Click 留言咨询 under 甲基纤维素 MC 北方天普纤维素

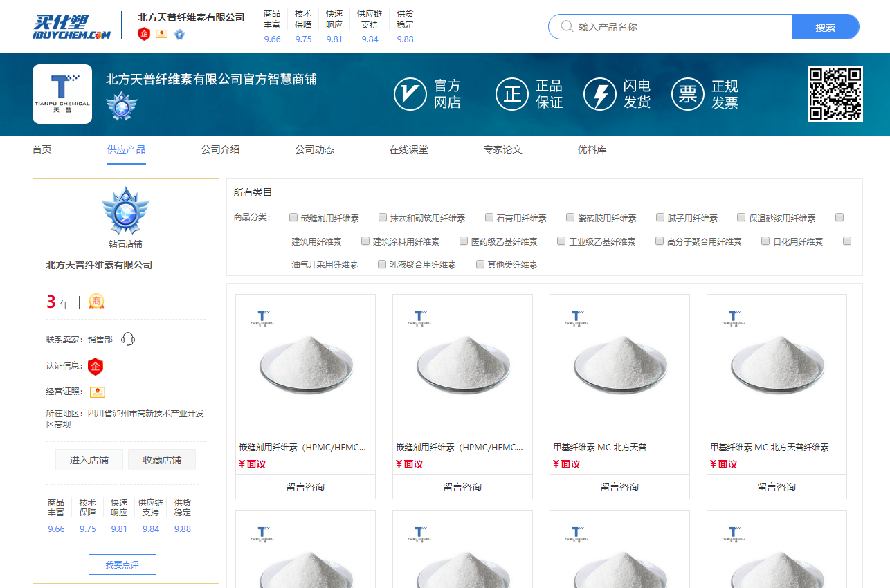click(777, 487)
